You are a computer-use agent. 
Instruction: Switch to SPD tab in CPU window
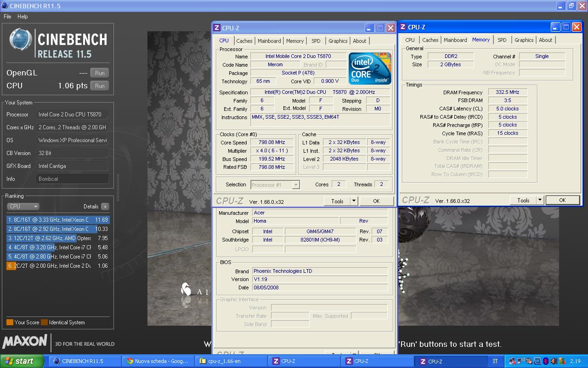coord(316,41)
